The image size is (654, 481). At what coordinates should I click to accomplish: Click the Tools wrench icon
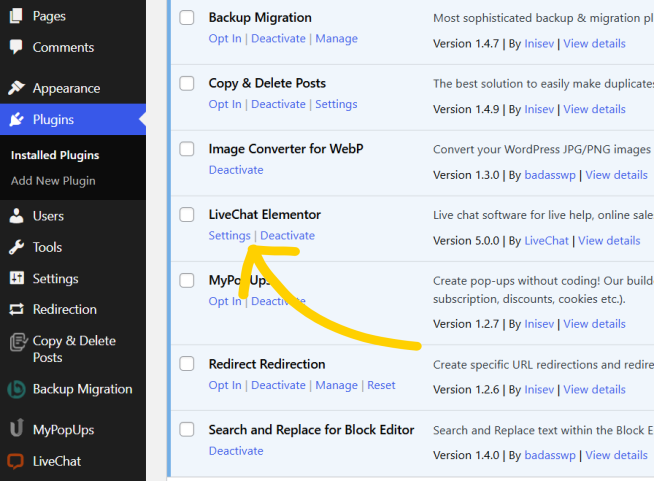16,247
